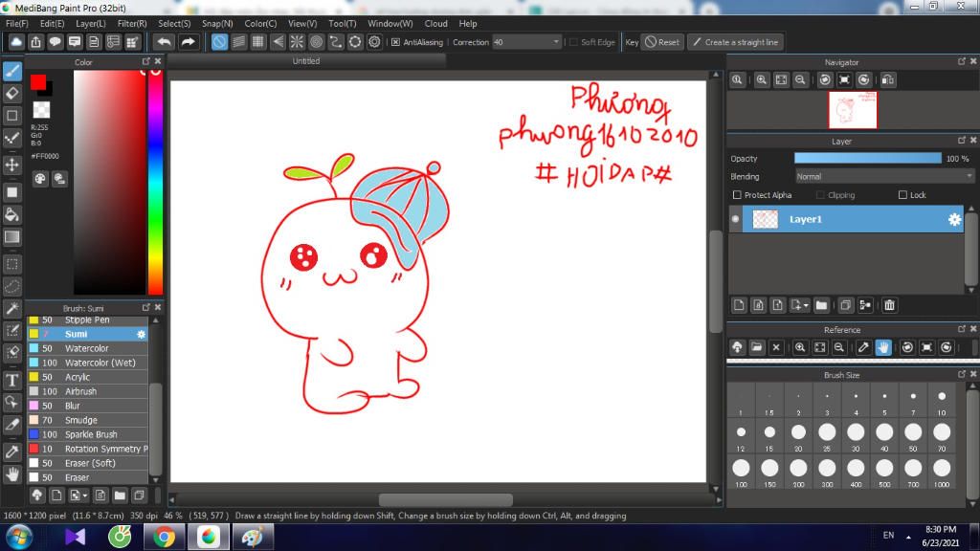Viewport: 980px width, 551px height.
Task: Enable the grid snap icon
Action: pos(258,42)
